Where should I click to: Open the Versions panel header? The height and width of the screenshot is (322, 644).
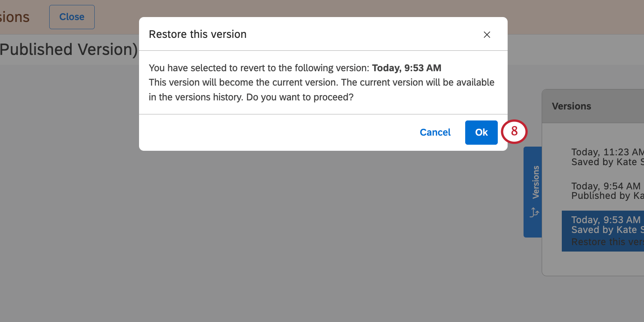[x=572, y=106]
